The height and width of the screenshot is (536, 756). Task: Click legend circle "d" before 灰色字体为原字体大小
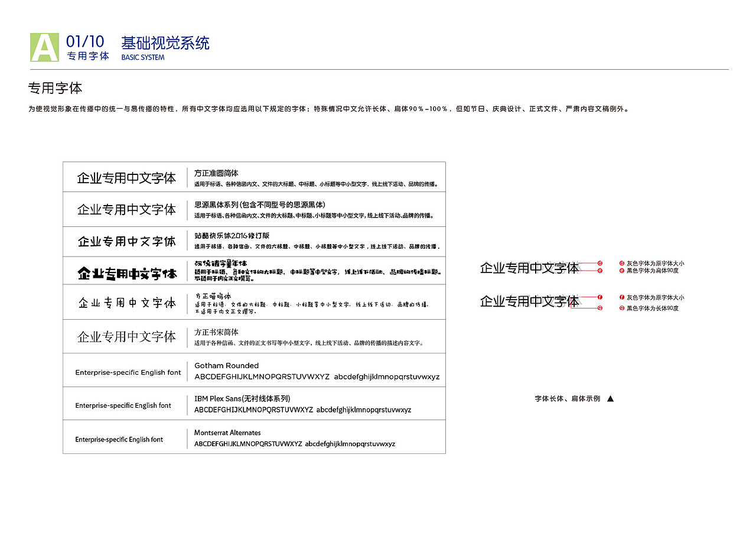tap(621, 263)
